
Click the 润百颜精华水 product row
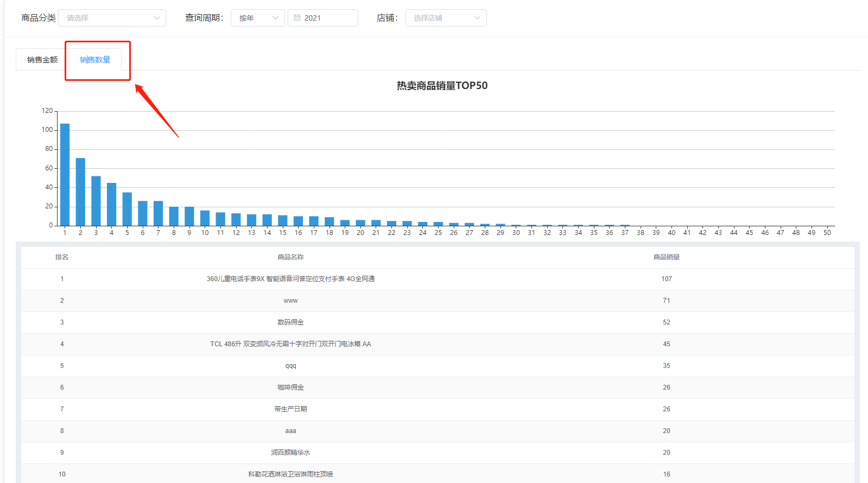pos(290,453)
